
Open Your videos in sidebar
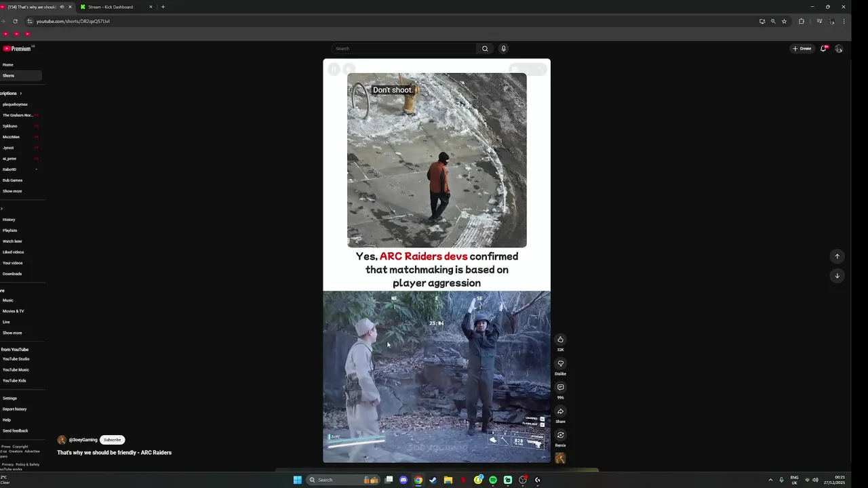pos(12,263)
